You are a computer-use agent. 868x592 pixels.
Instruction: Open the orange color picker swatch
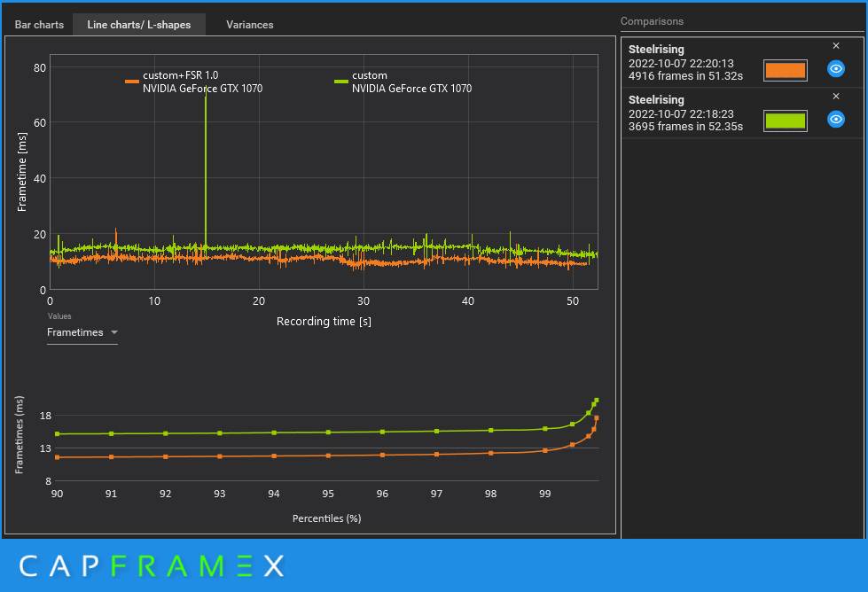pos(785,70)
